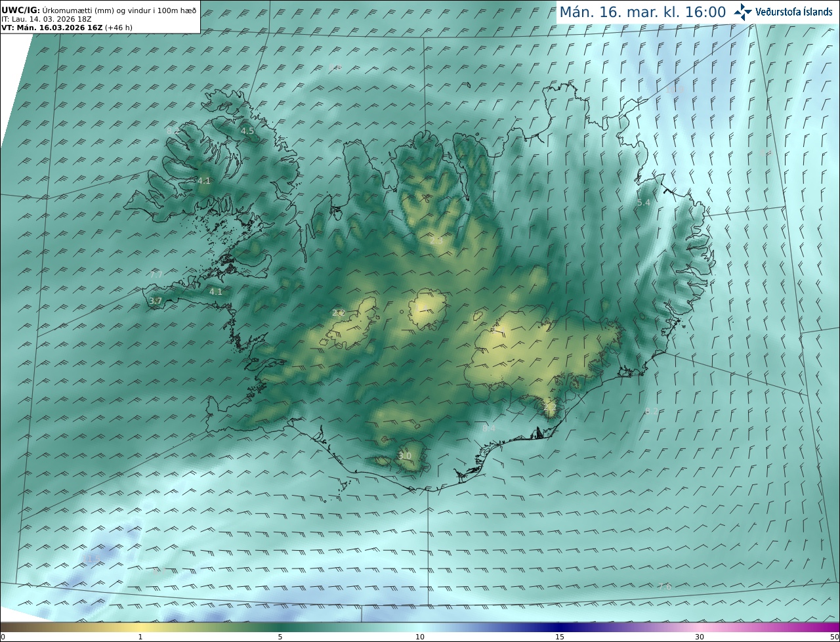This screenshot has height=642, width=840.
Task: Click the 3.0 value label on the map
Action: (405, 456)
